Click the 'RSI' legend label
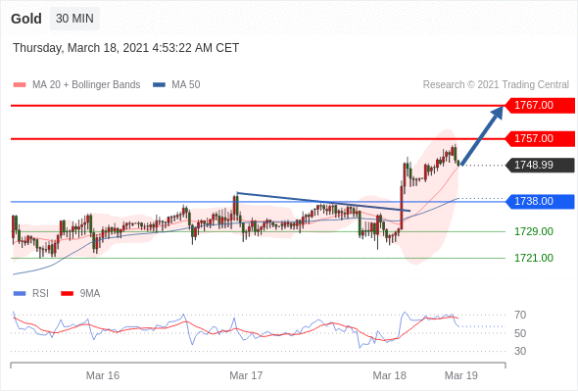Image resolution: width=578 pixels, height=392 pixels. (x=40, y=294)
